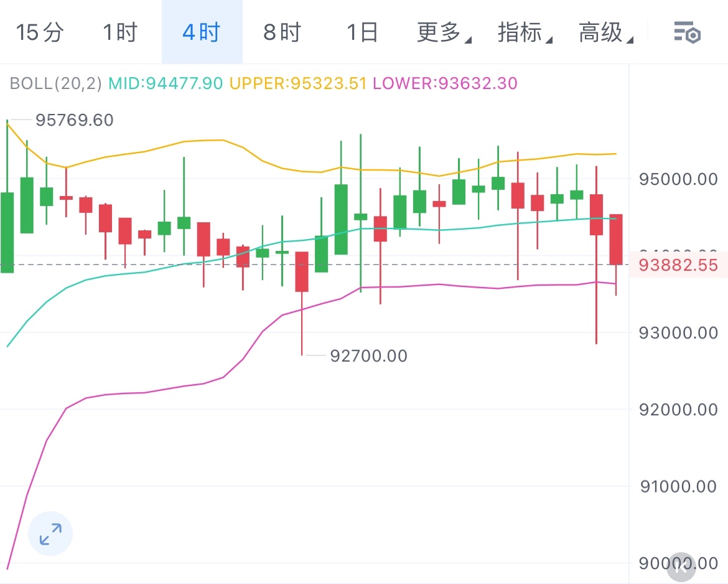Switch to the 1日 timeframe

coord(362,32)
